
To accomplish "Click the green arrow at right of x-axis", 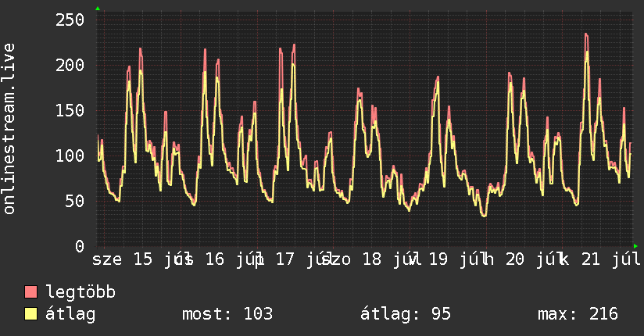I will click(635, 246).
